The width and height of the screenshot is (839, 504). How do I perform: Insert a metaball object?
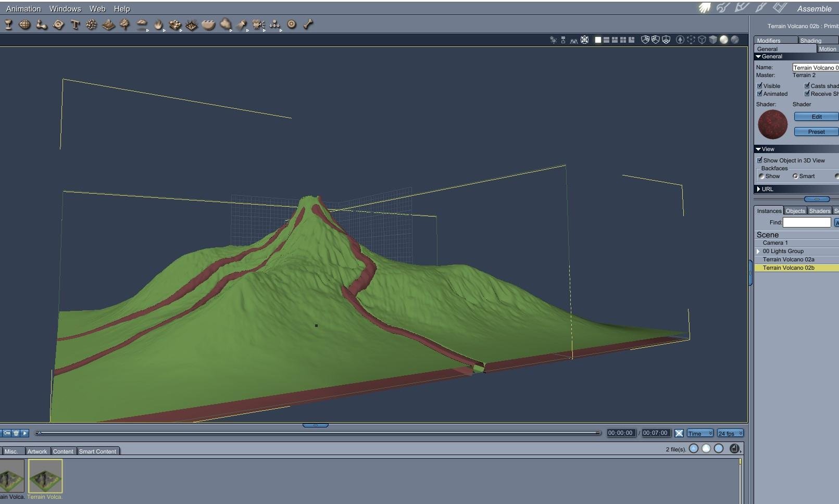tap(42, 24)
